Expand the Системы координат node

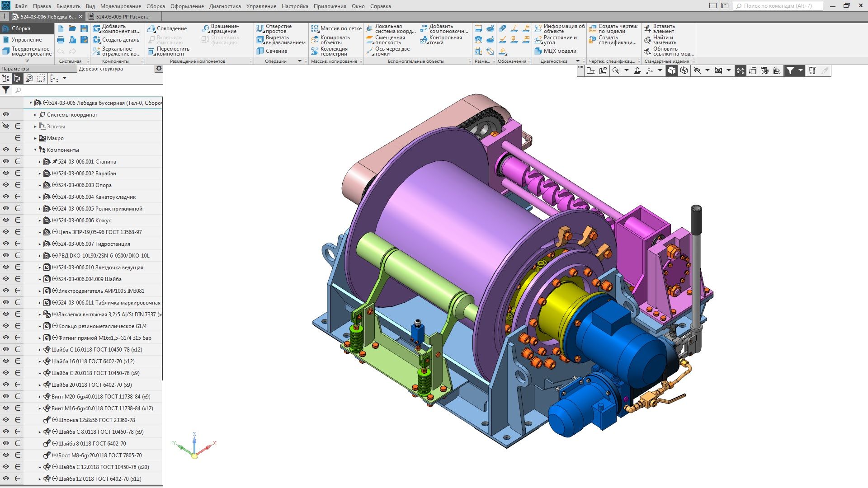35,115
